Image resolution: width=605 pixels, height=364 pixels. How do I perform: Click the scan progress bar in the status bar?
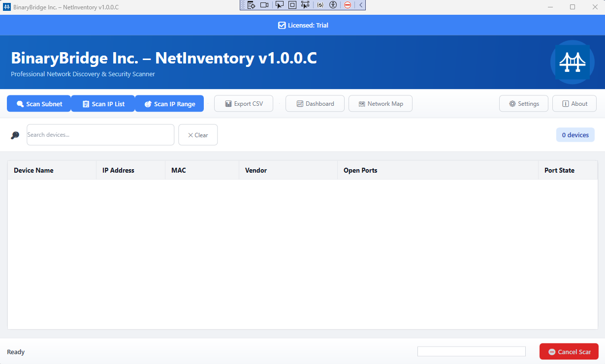tap(472, 351)
